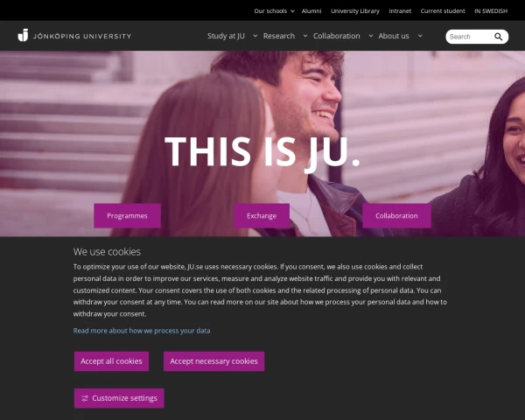Image resolution: width=525 pixels, height=420 pixels.
Task: Expand the About us chevron
Action: (x=420, y=36)
